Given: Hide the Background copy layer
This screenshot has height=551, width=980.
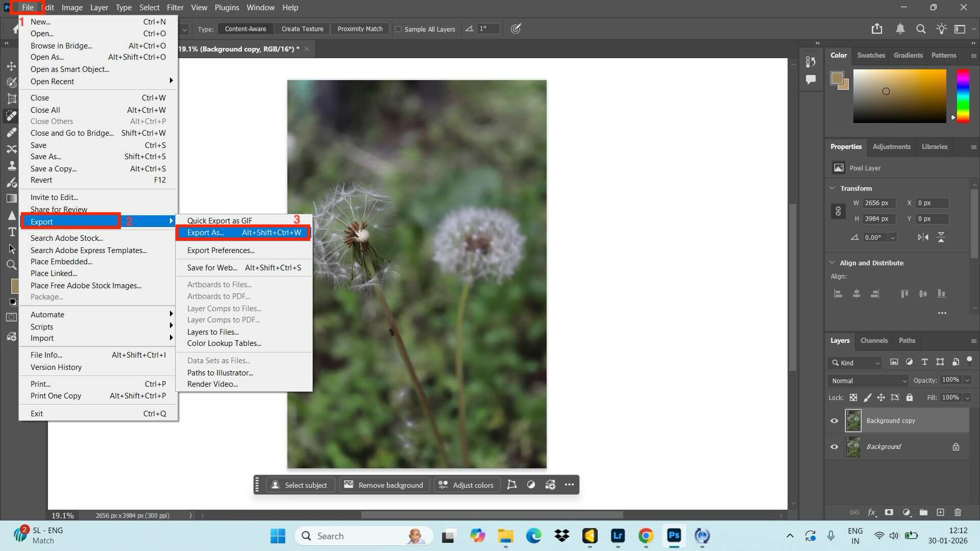Looking at the screenshot, I should click(834, 420).
